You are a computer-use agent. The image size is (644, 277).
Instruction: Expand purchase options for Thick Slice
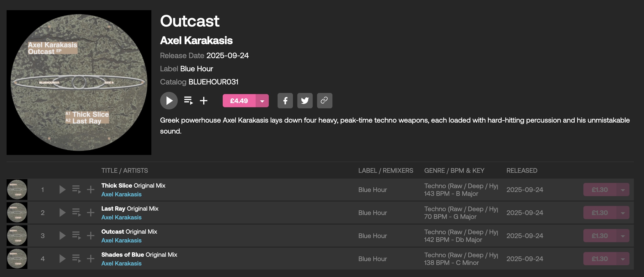(x=623, y=190)
